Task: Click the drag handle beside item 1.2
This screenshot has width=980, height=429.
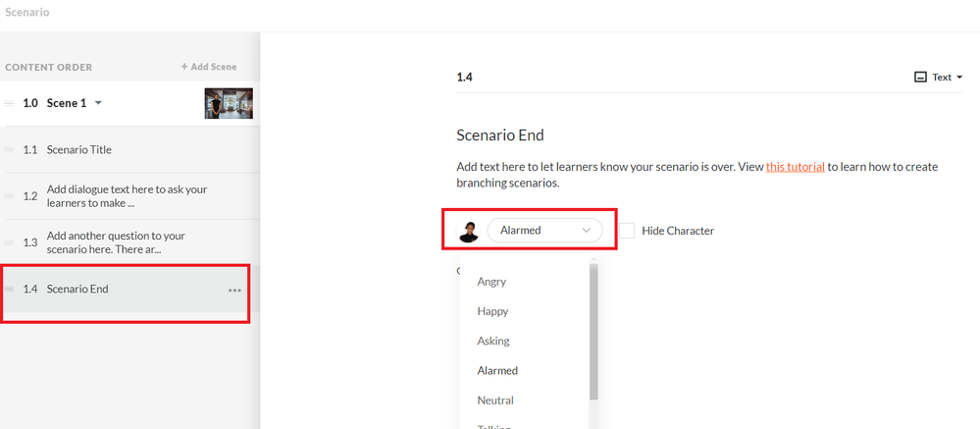Action: [10, 195]
